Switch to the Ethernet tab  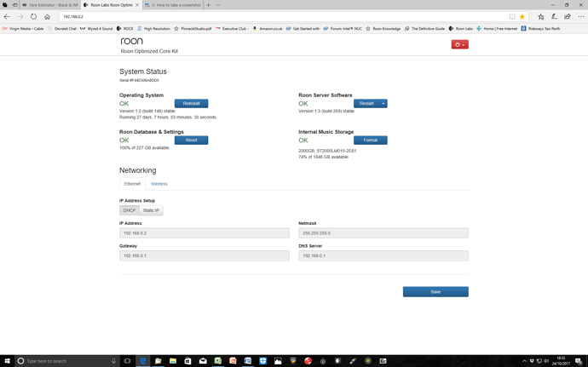point(132,184)
